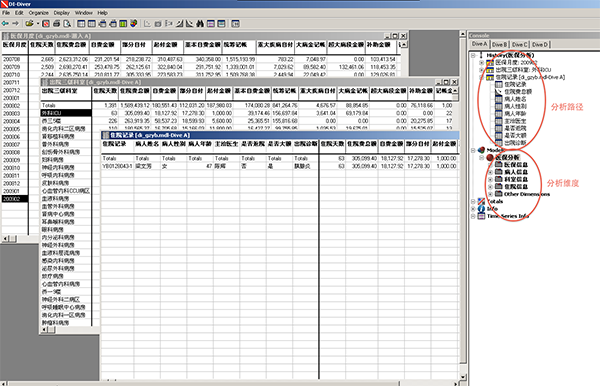Select the 医保月度: 200902 history entry
The height and width of the screenshot is (386, 600).
coord(516,62)
